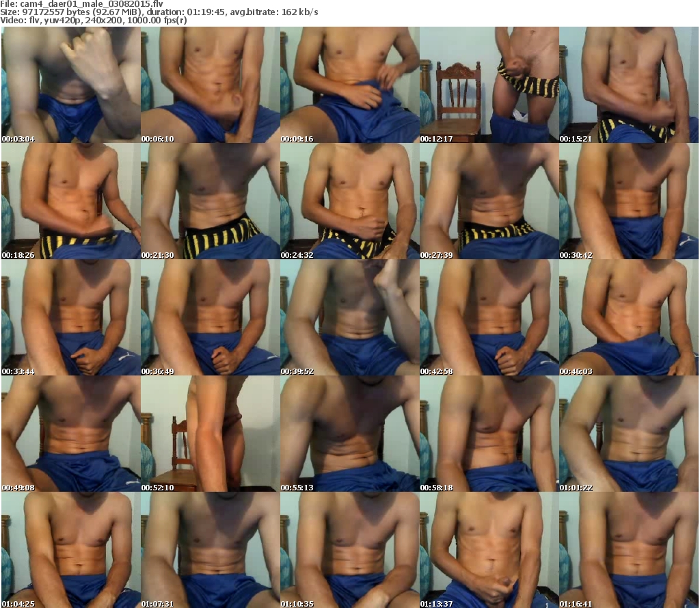Open the thumbnail labeled 01:07:31

211,550
